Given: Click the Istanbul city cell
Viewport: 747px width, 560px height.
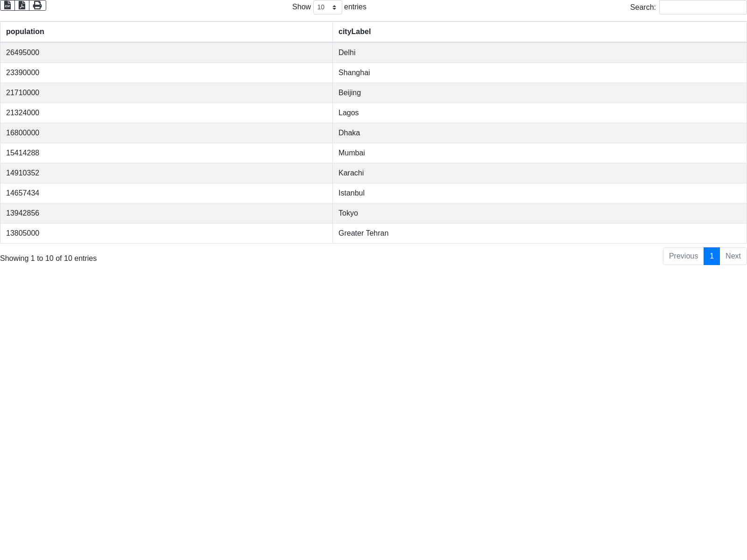Looking at the screenshot, I should 352,193.
